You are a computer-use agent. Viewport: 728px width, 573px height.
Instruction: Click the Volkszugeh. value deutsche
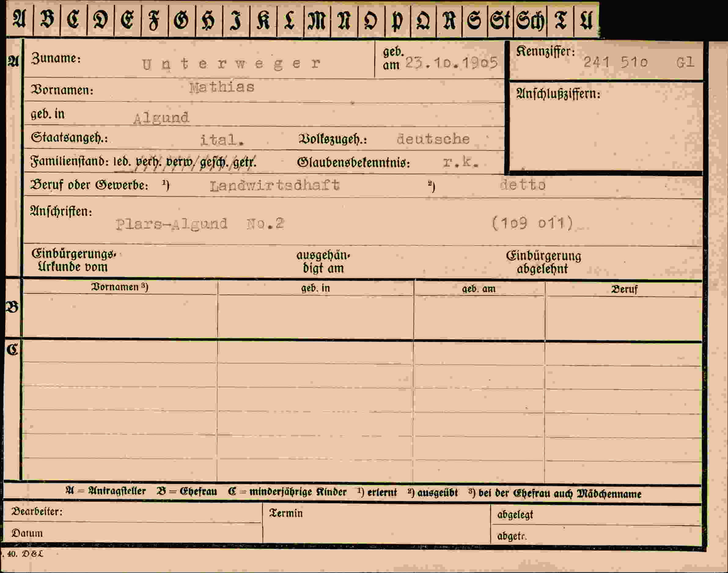click(433, 139)
